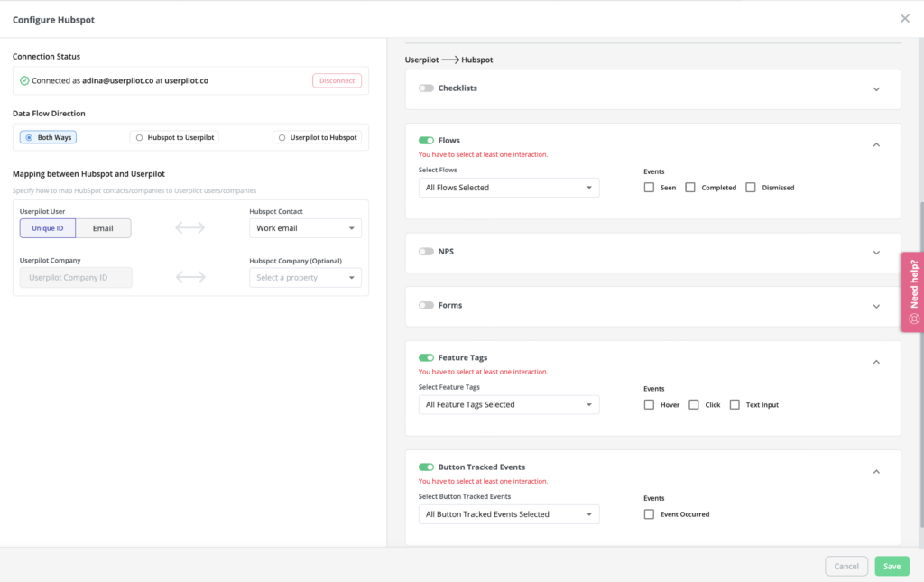Viewport: 924px width, 582px height.
Task: Click the Feature Tags interaction error message
Action: (484, 372)
